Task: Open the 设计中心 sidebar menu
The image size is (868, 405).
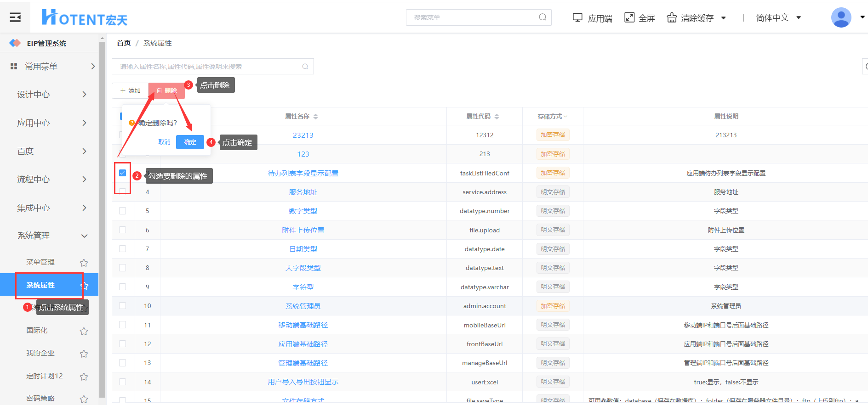Action: pyautogui.click(x=51, y=95)
